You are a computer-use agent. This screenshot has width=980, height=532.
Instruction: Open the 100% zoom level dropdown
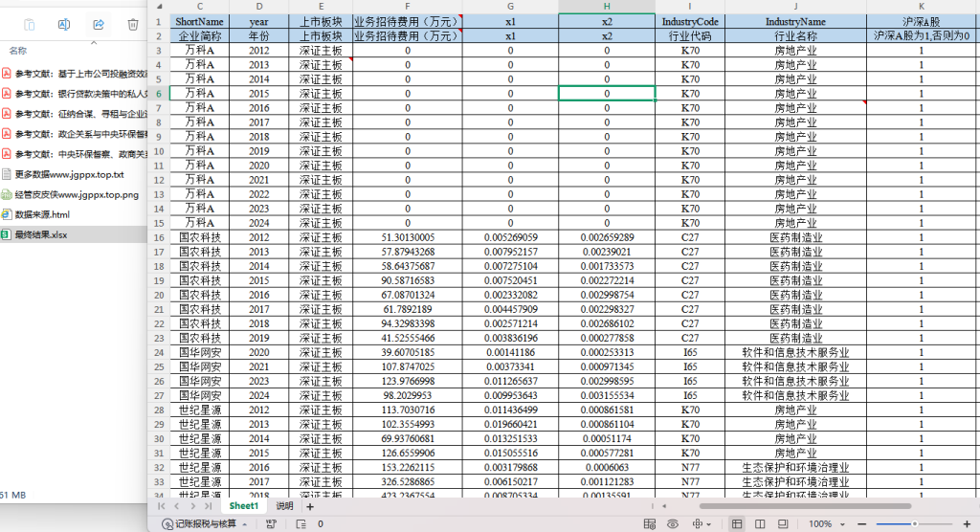827,524
